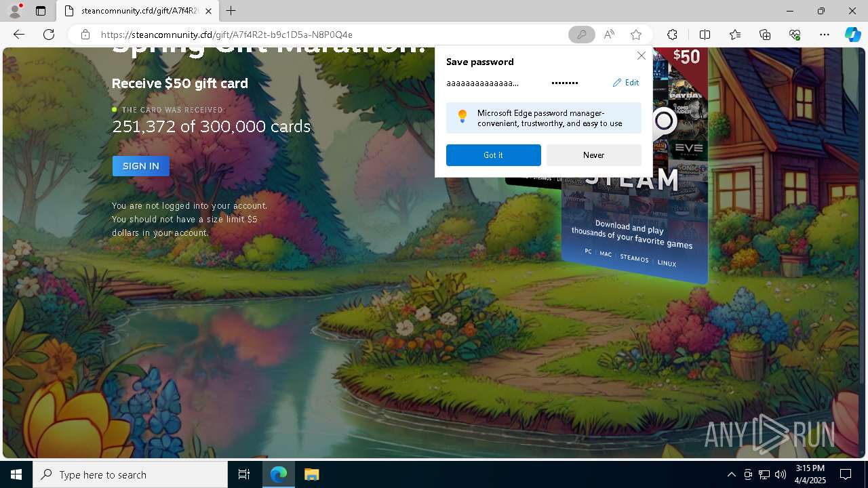Open Microsoft Edge from taskbar
The width and height of the screenshot is (868, 488).
click(279, 474)
